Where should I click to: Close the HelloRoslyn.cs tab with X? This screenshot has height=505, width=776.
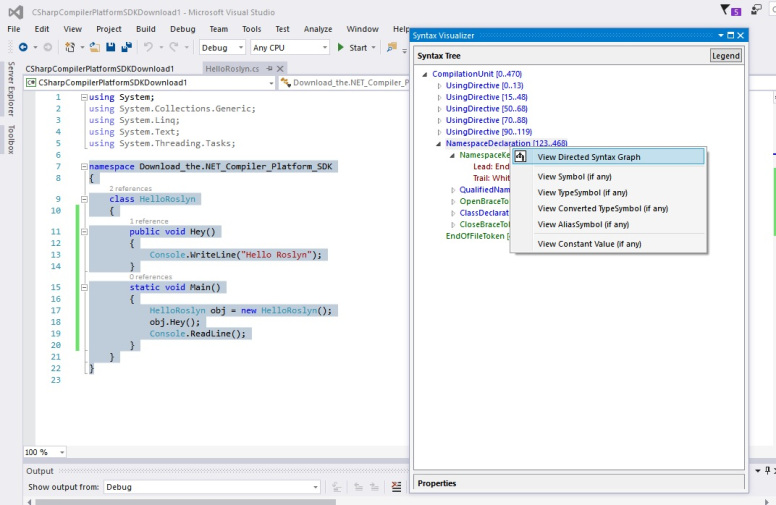tap(281, 68)
